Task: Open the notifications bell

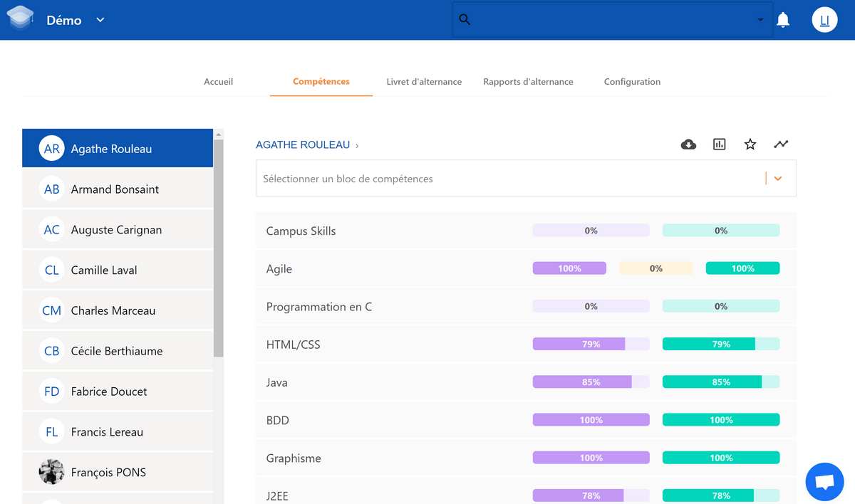Action: click(783, 20)
